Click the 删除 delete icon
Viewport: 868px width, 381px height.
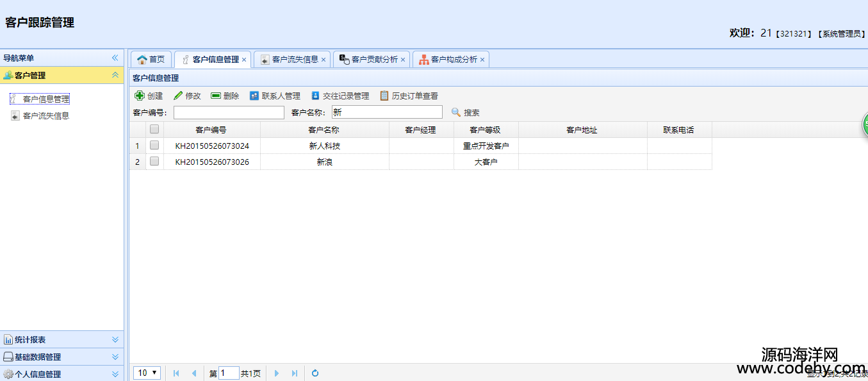point(216,96)
